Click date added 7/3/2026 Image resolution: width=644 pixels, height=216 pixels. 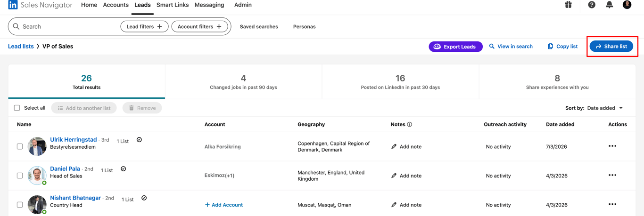(x=556, y=146)
